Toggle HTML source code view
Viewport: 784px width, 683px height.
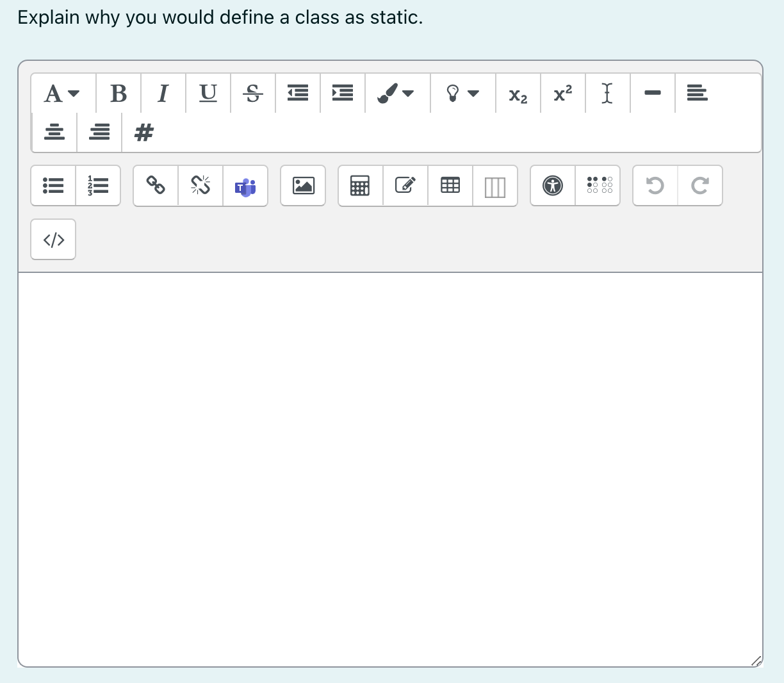click(x=53, y=240)
